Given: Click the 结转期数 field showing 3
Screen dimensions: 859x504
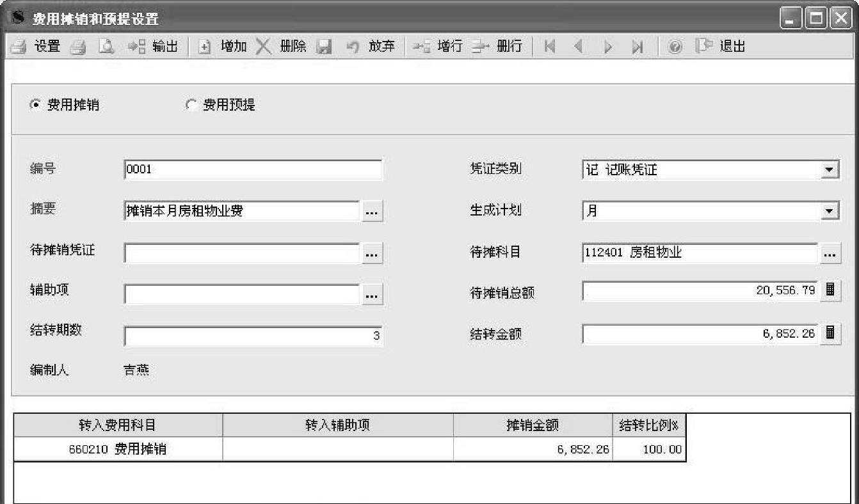Looking at the screenshot, I should coord(253,336).
